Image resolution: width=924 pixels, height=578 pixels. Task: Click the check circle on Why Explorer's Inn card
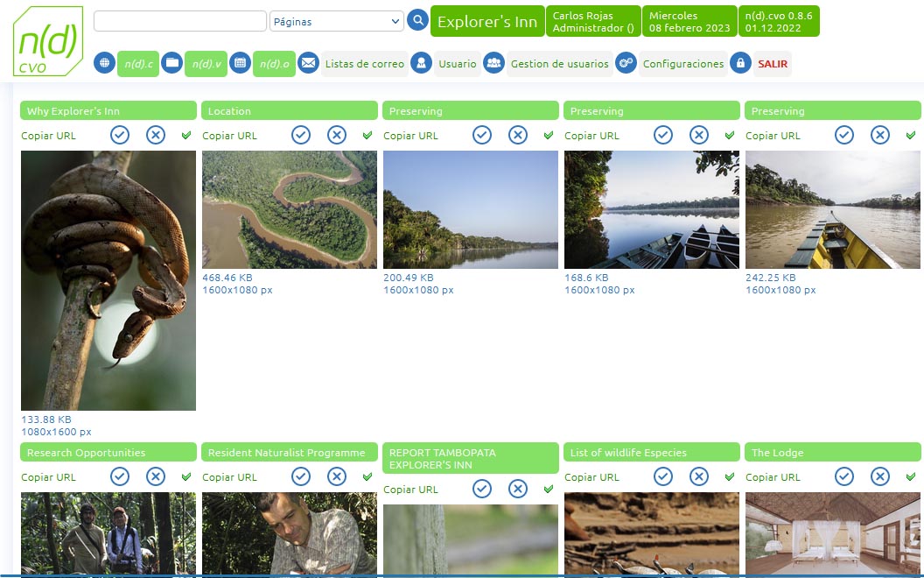(120, 135)
